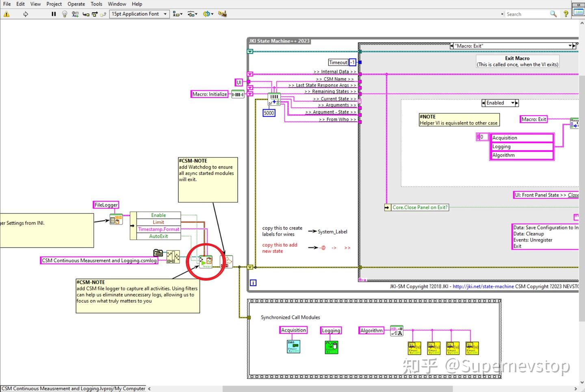
Task: Toggle Highlight Execution light bulb
Action: pyautogui.click(x=65, y=14)
